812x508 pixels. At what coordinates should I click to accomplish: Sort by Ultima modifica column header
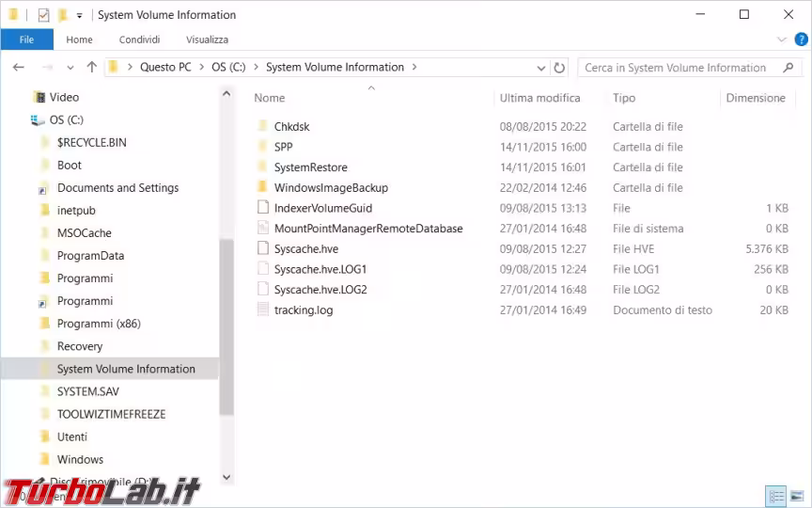[539, 98]
